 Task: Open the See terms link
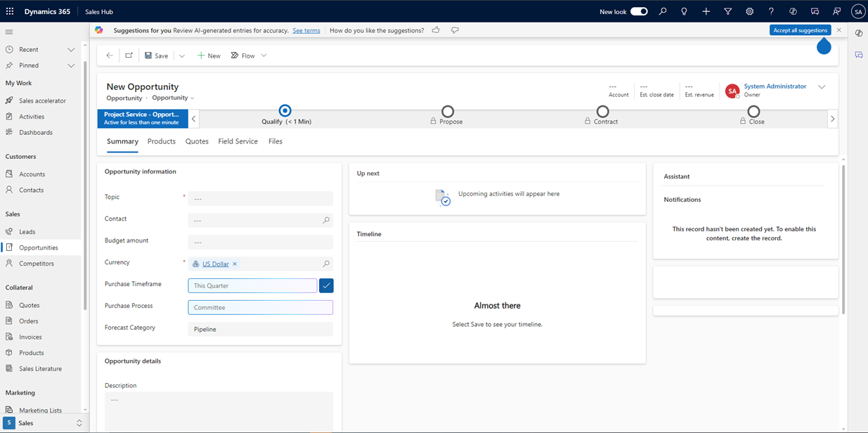click(x=306, y=30)
